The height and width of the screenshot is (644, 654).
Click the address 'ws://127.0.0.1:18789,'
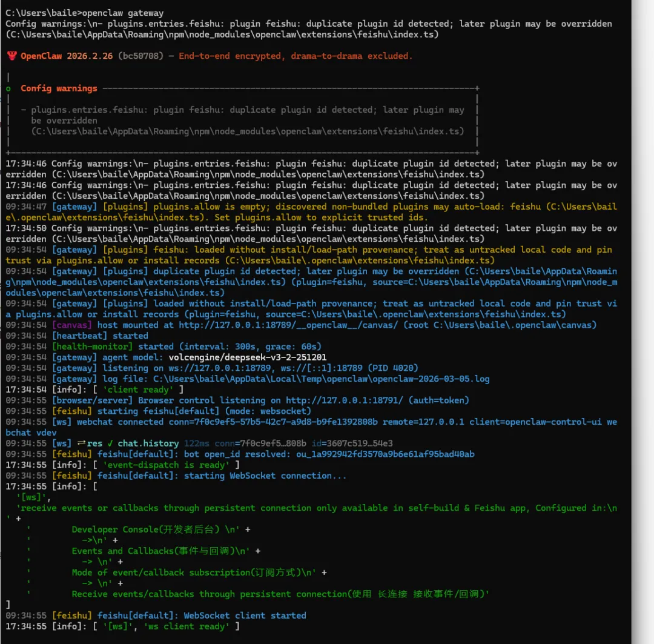coord(222,368)
